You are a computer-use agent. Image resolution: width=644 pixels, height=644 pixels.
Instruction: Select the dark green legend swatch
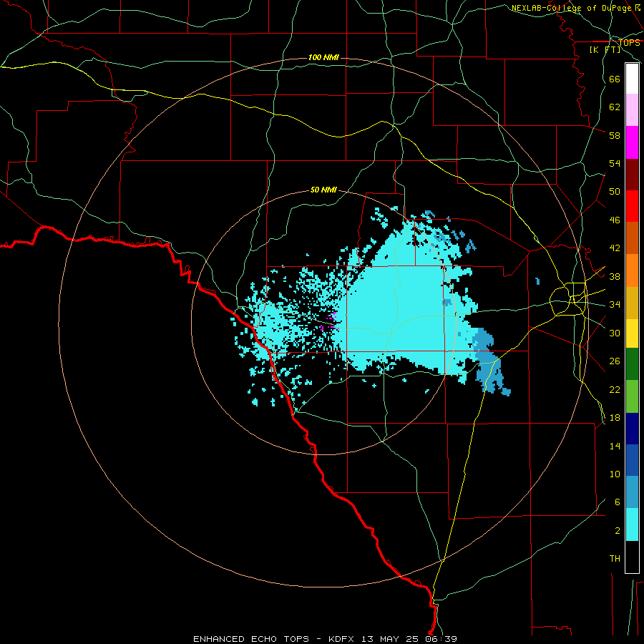point(632,364)
